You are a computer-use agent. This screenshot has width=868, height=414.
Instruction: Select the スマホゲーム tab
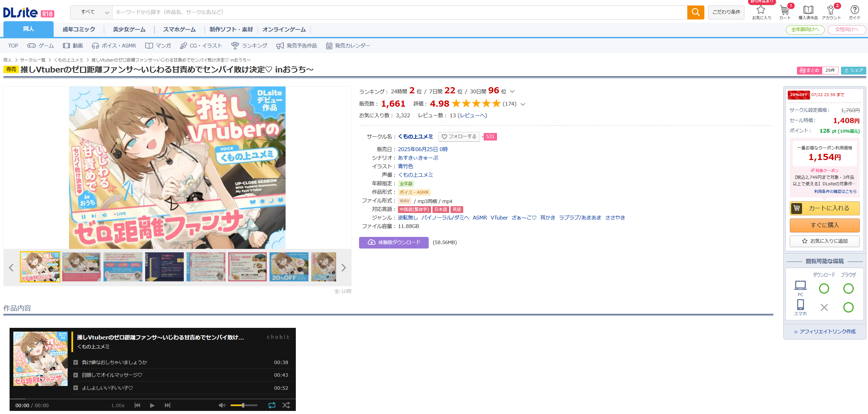179,29
